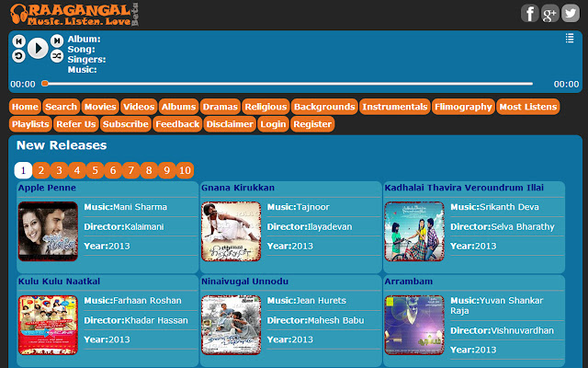This screenshot has height=368, width=588.
Task: Click director Khadar Hassan text
Action: (x=156, y=320)
